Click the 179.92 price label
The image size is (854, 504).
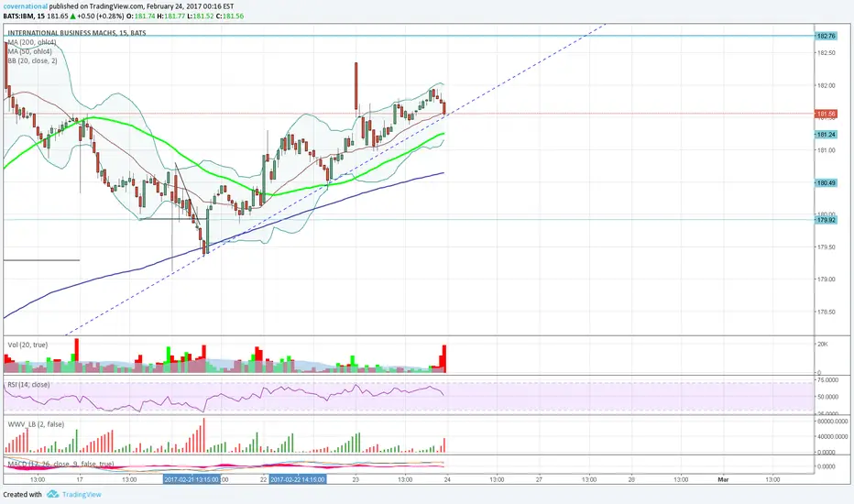pyautogui.click(x=826, y=220)
